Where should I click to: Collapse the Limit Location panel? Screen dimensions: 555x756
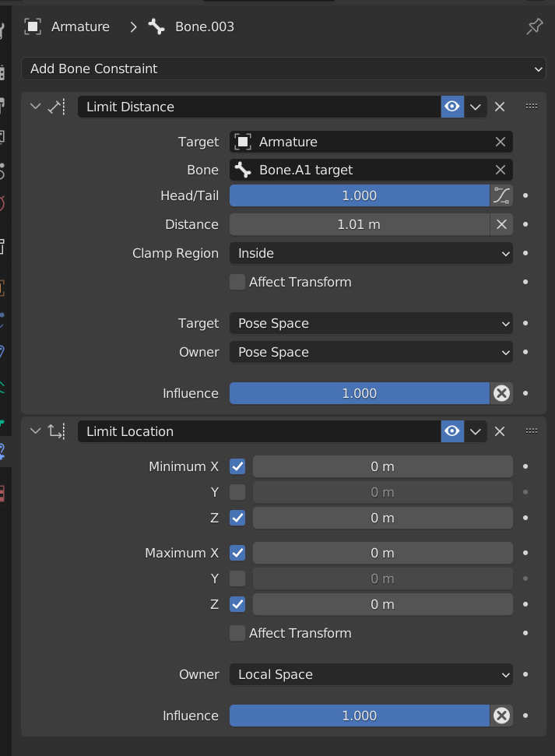pyautogui.click(x=35, y=431)
